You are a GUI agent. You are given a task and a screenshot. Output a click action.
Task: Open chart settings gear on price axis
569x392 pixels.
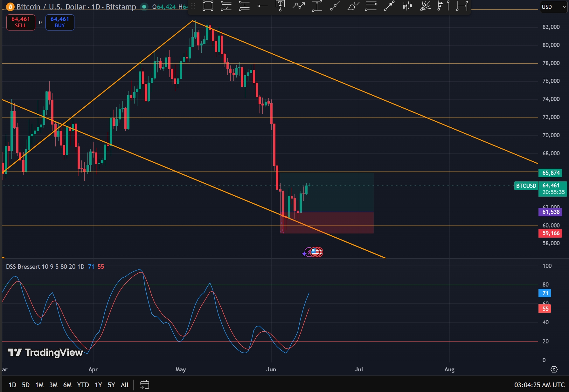554,369
